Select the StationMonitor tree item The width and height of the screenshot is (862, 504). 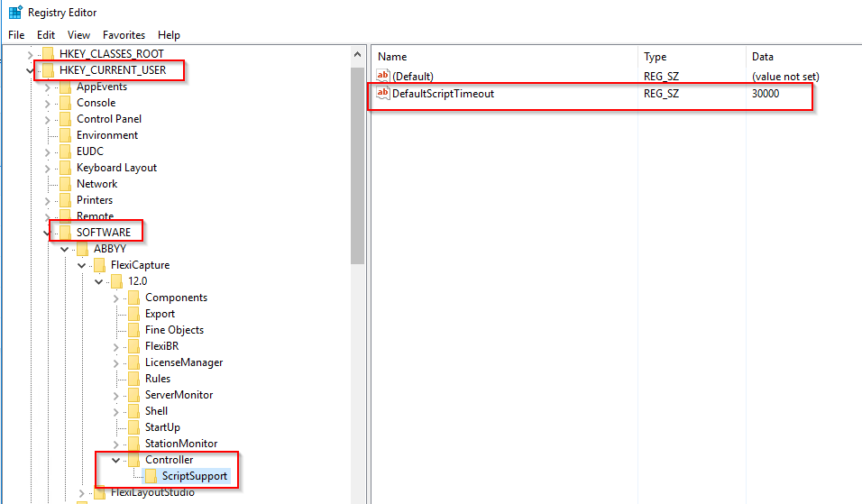[x=181, y=443]
